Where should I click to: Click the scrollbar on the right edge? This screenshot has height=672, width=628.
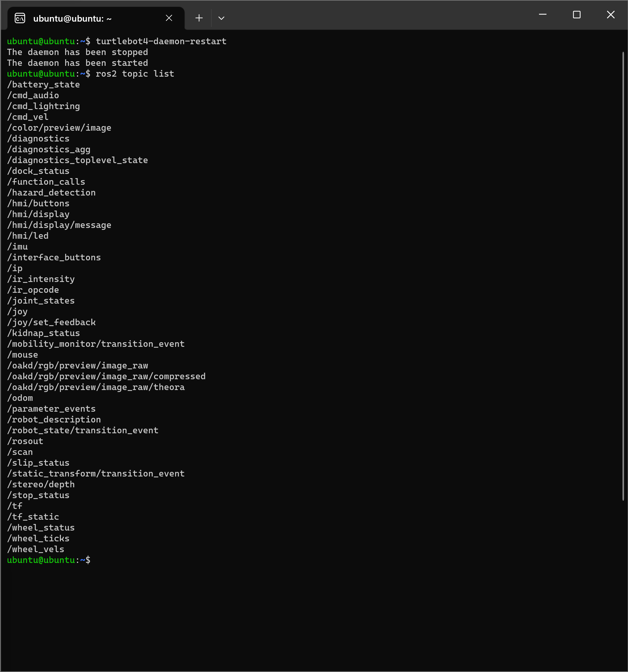[623, 271]
